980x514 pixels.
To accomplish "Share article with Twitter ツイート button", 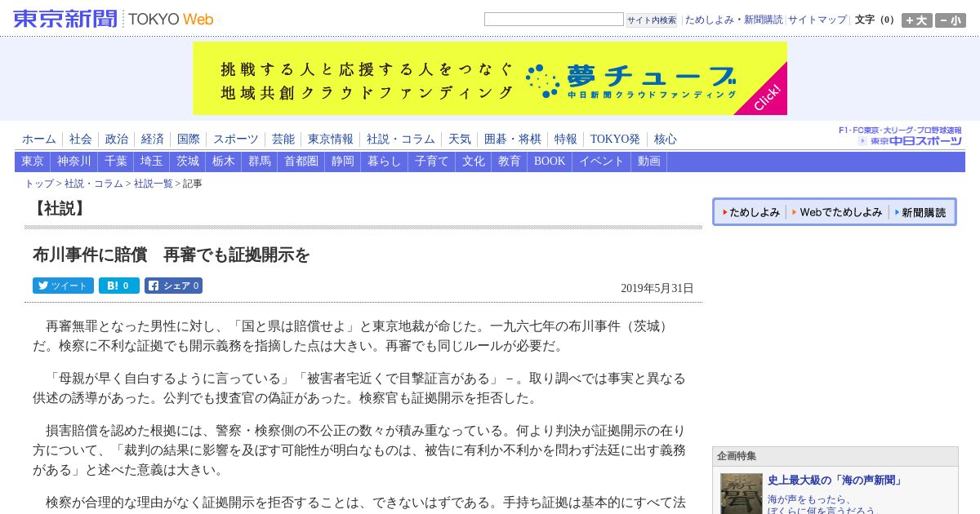I will pyautogui.click(x=63, y=286).
